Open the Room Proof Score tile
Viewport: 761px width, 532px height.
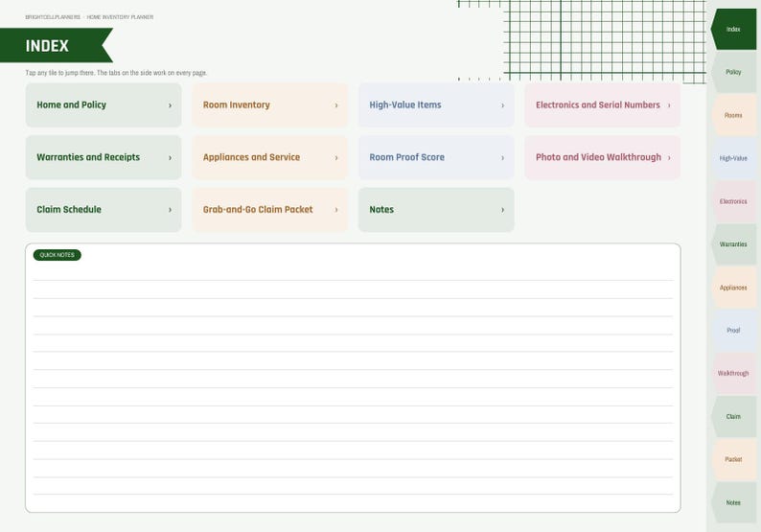[436, 157]
